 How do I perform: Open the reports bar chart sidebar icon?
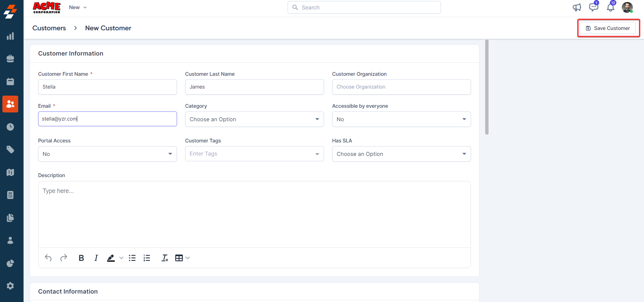[x=10, y=36]
